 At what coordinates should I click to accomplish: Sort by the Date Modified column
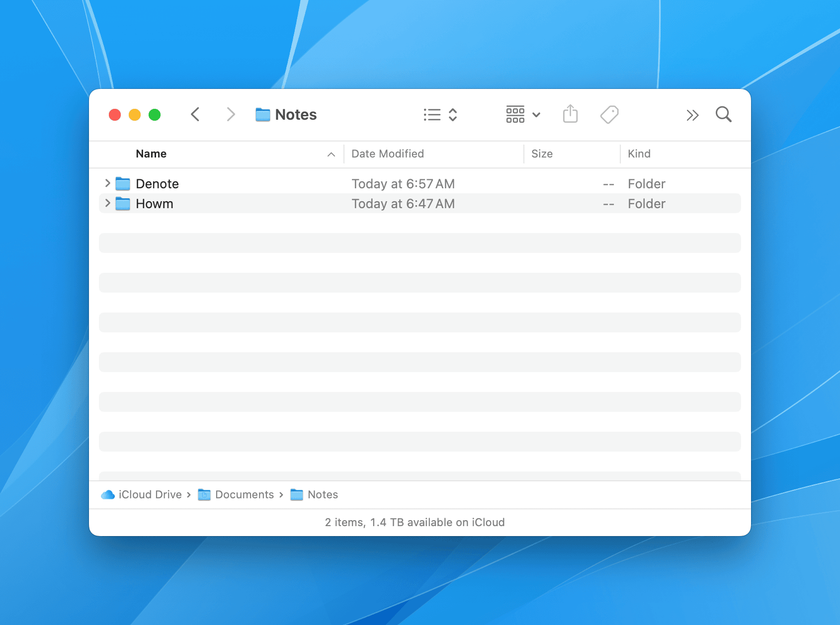[x=387, y=154]
